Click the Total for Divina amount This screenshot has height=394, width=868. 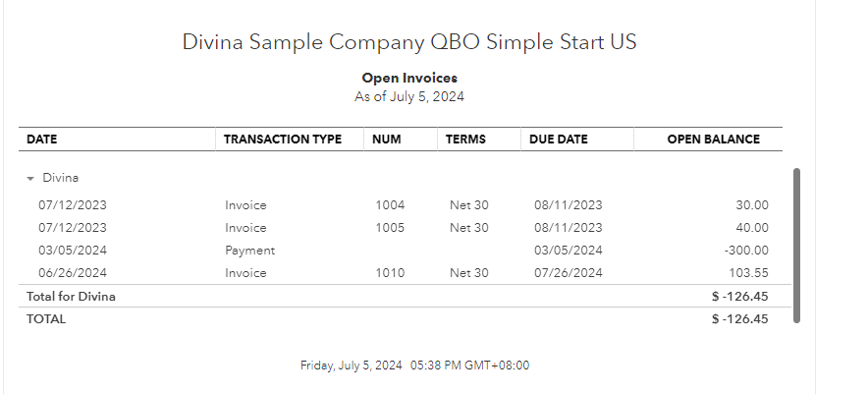(739, 296)
